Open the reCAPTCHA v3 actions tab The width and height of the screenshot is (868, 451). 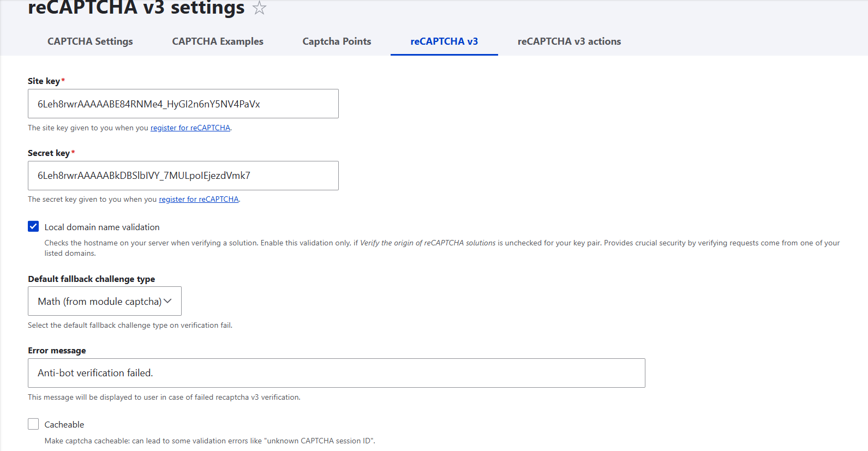click(x=569, y=41)
